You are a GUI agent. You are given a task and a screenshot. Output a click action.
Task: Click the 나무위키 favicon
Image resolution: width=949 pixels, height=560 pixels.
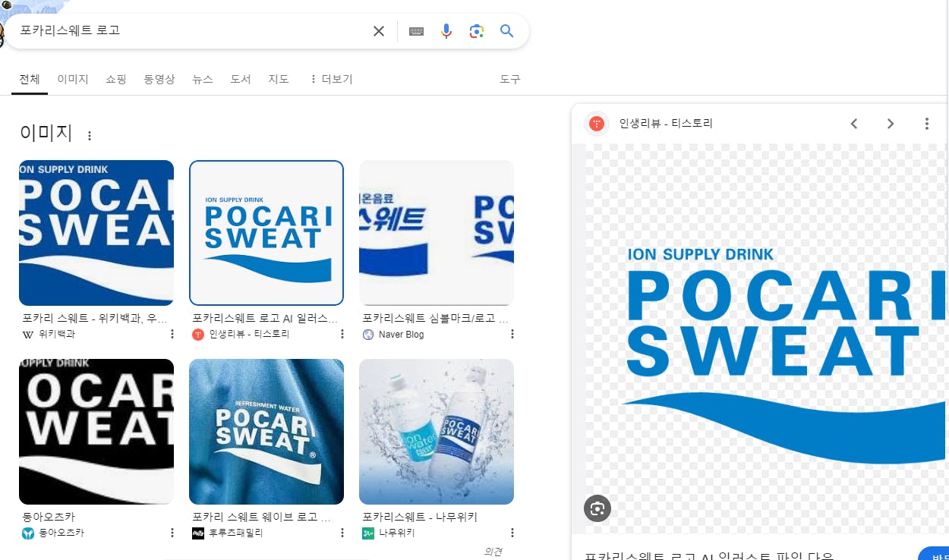pos(368,533)
